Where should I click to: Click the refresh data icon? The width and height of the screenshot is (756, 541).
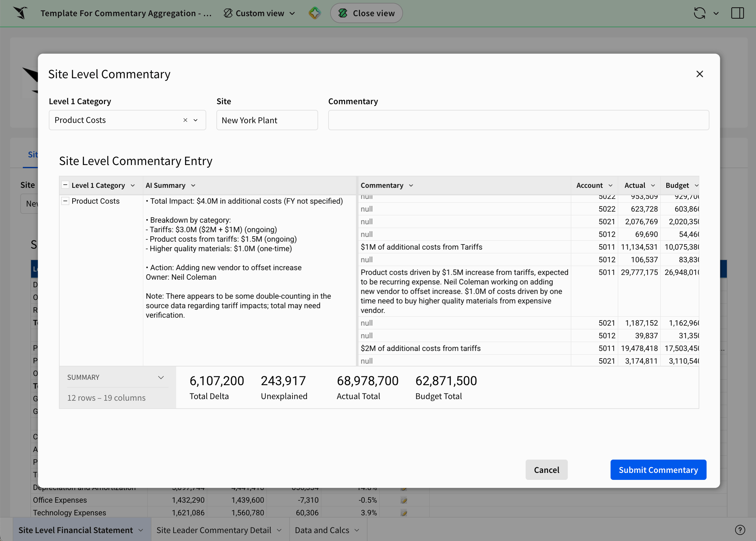(699, 13)
